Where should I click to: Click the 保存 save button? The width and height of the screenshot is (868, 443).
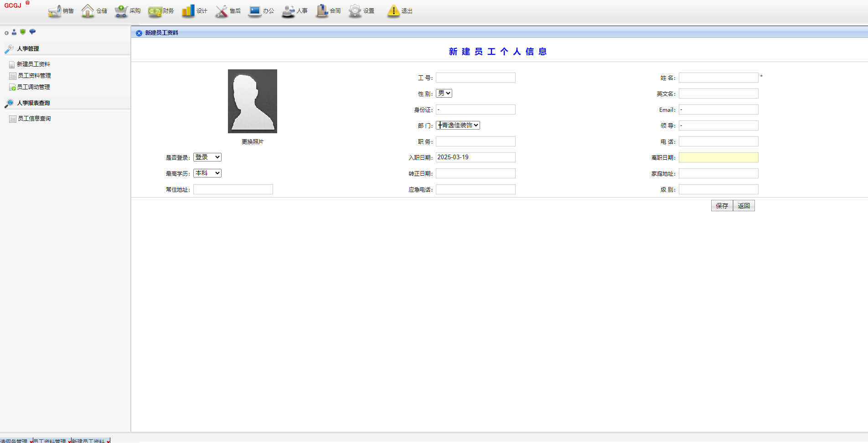pos(722,206)
